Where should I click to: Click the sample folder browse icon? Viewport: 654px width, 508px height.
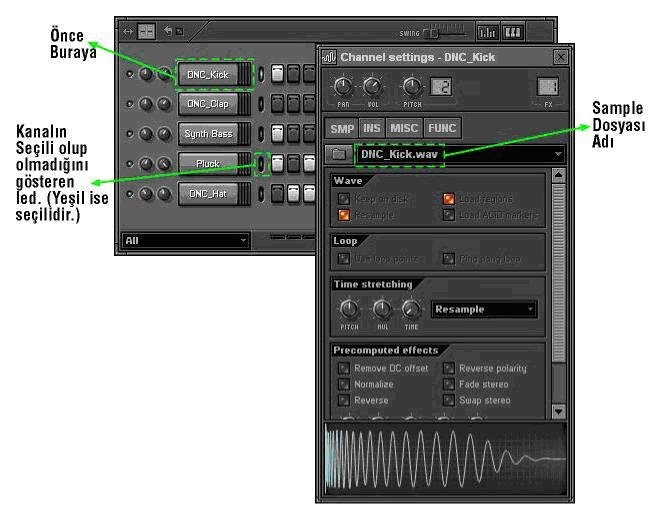(x=339, y=154)
